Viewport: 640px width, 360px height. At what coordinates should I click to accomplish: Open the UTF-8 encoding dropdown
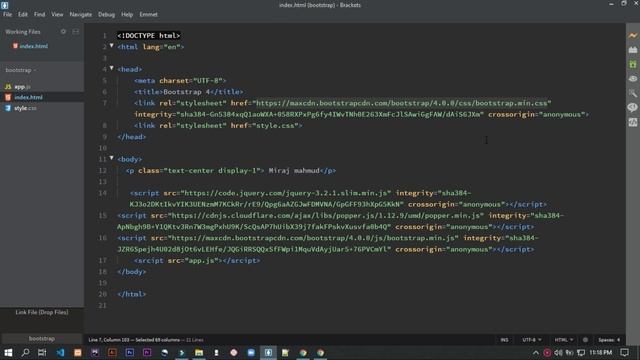(x=531, y=340)
